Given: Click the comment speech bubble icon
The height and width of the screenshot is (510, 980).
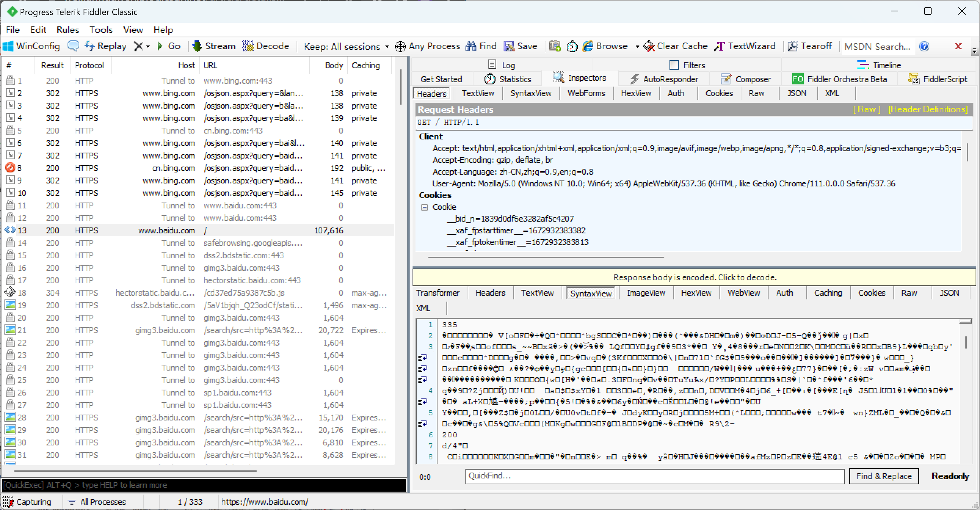Looking at the screenshot, I should point(73,46).
